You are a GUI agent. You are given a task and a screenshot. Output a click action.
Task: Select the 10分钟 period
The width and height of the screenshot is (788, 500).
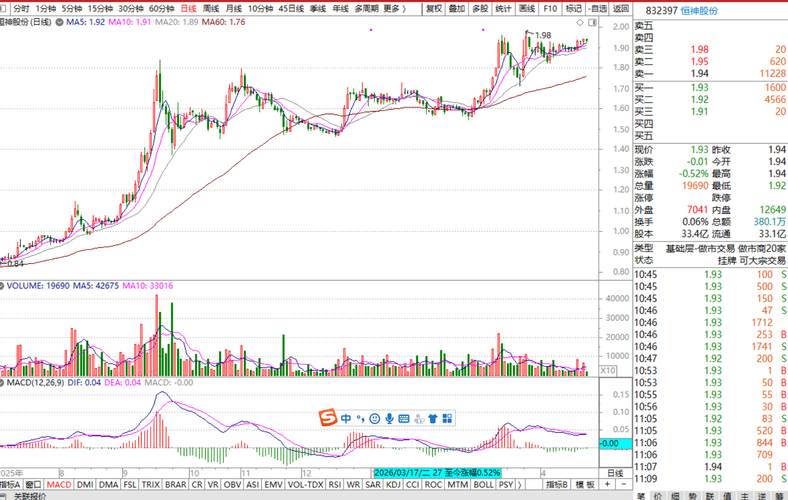[260, 9]
